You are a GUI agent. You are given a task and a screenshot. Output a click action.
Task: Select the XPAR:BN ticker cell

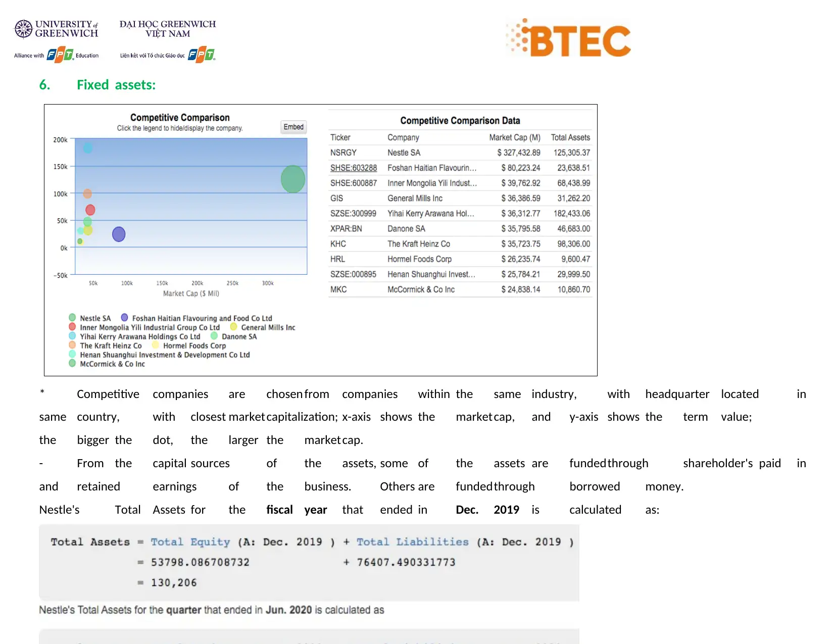[346, 229]
